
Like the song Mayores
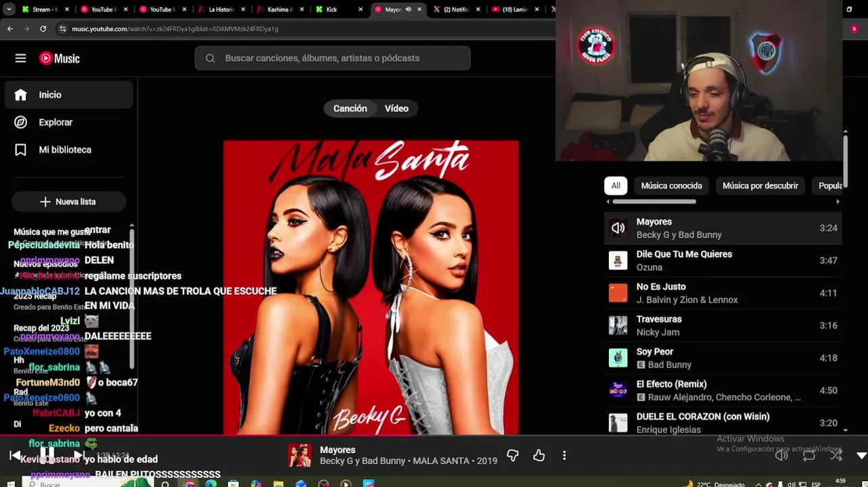tap(539, 456)
